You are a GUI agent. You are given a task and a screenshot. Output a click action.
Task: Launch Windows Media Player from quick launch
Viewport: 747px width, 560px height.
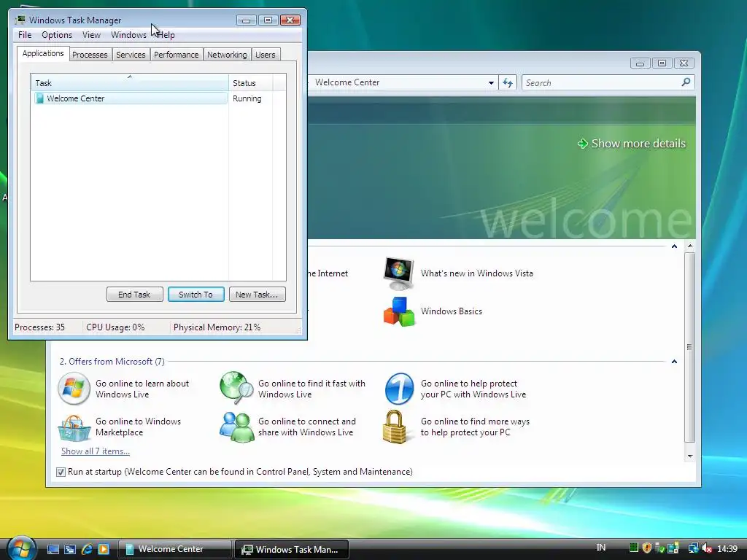(x=103, y=549)
